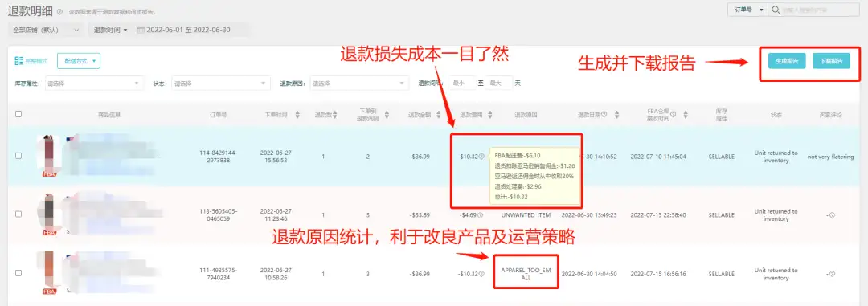Sort by 退款日期 column arrows

coord(616,115)
